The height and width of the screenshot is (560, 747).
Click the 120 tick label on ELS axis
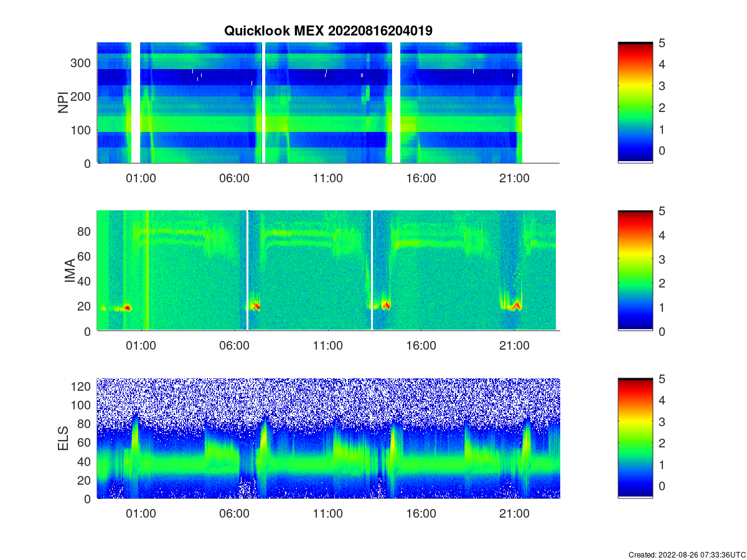pyautogui.click(x=82, y=386)
